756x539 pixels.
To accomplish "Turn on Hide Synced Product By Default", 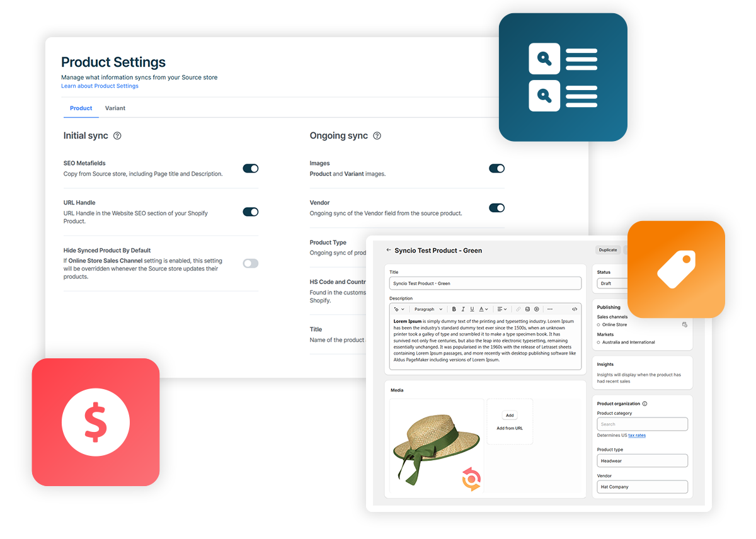I will 250,263.
